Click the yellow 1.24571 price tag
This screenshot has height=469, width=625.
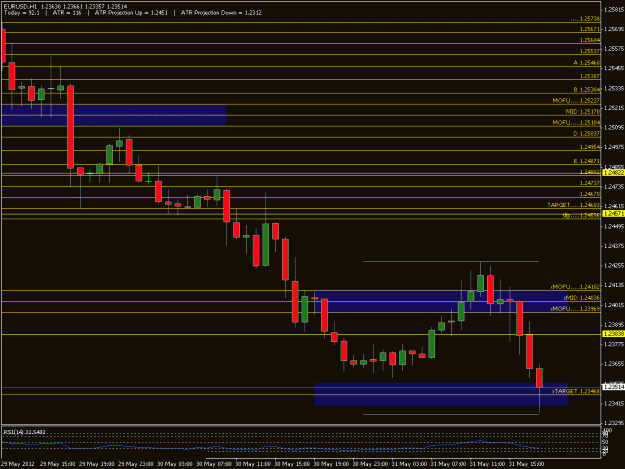coord(614,214)
